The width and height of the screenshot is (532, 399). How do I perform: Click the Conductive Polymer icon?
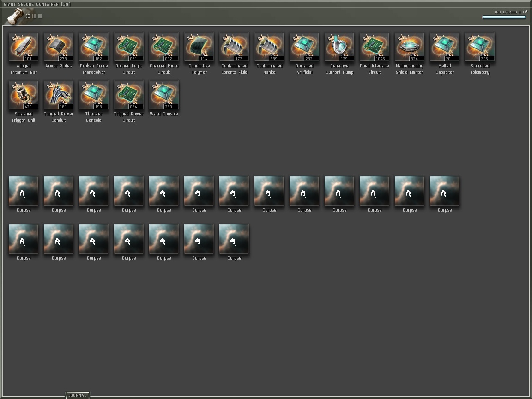pos(199,47)
